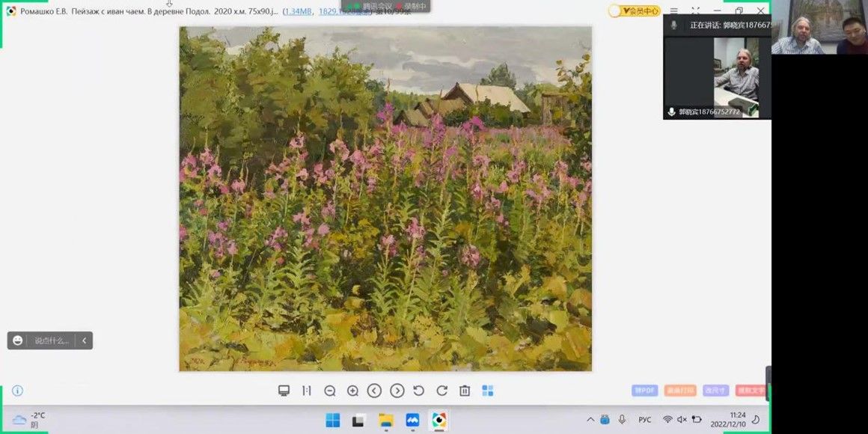Click the moon focus icon in tray
Screen dimensions: 868x434
tap(756, 420)
